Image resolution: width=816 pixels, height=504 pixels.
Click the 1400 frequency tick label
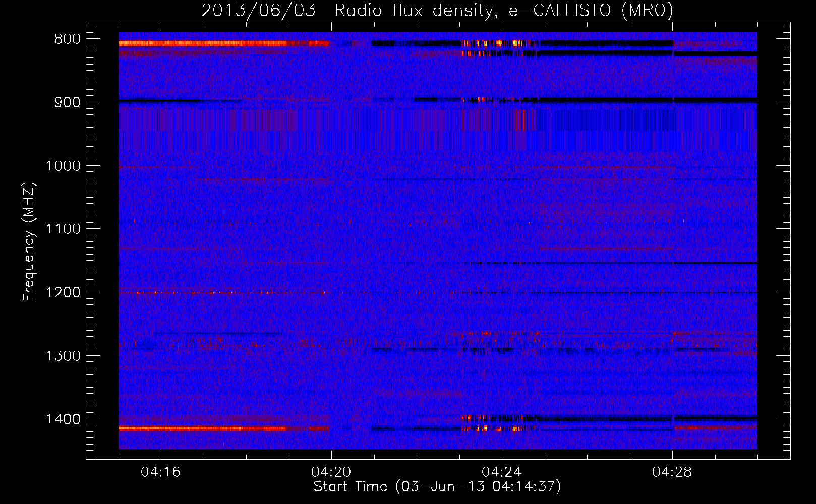tap(63, 419)
